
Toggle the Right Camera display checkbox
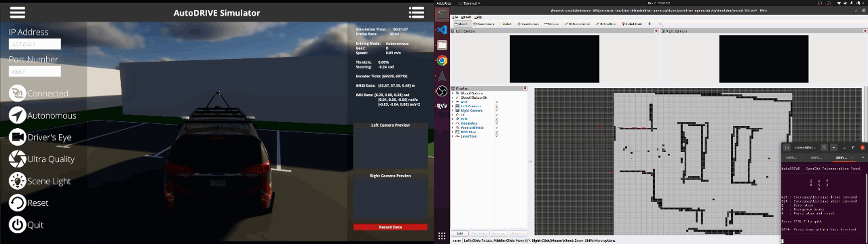pyautogui.click(x=497, y=110)
